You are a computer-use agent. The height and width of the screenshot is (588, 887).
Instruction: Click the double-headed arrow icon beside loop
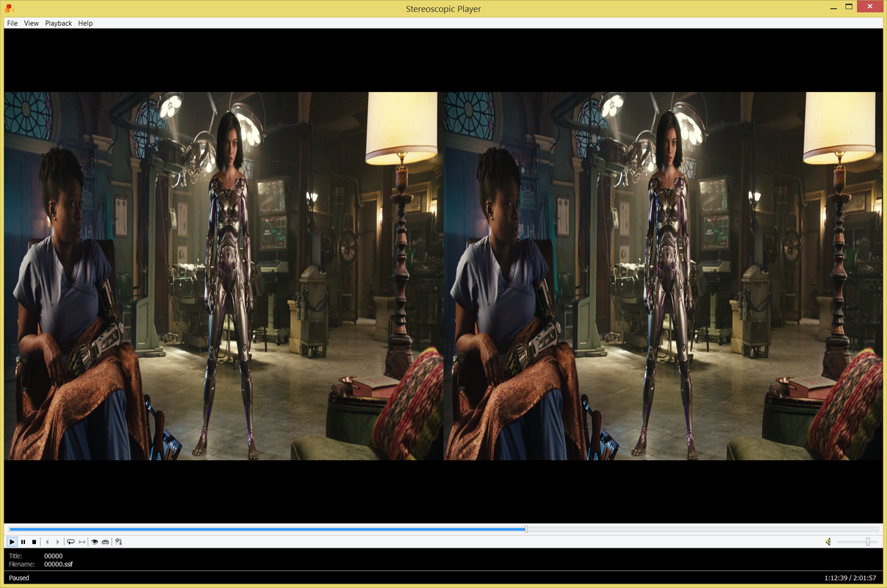point(82,542)
